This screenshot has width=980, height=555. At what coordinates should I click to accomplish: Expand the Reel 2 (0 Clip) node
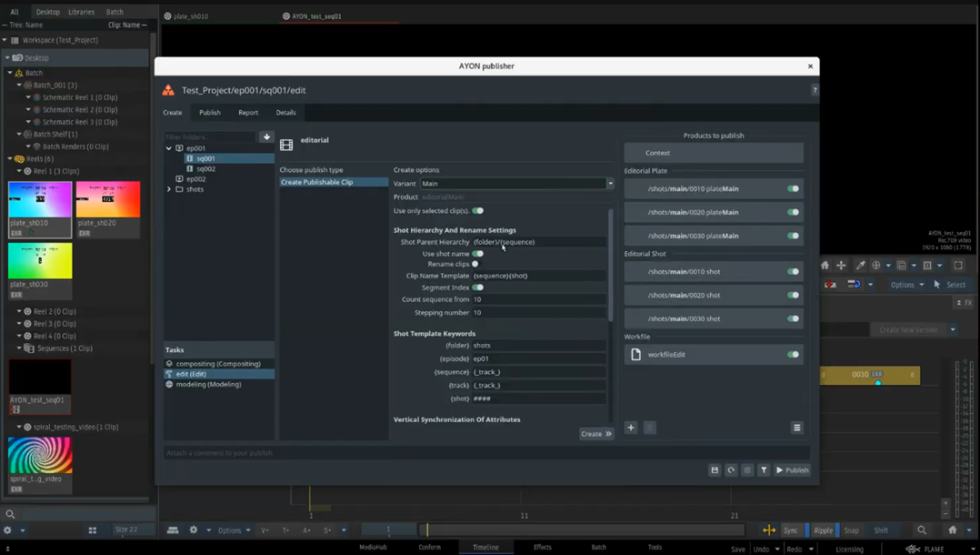(x=19, y=311)
